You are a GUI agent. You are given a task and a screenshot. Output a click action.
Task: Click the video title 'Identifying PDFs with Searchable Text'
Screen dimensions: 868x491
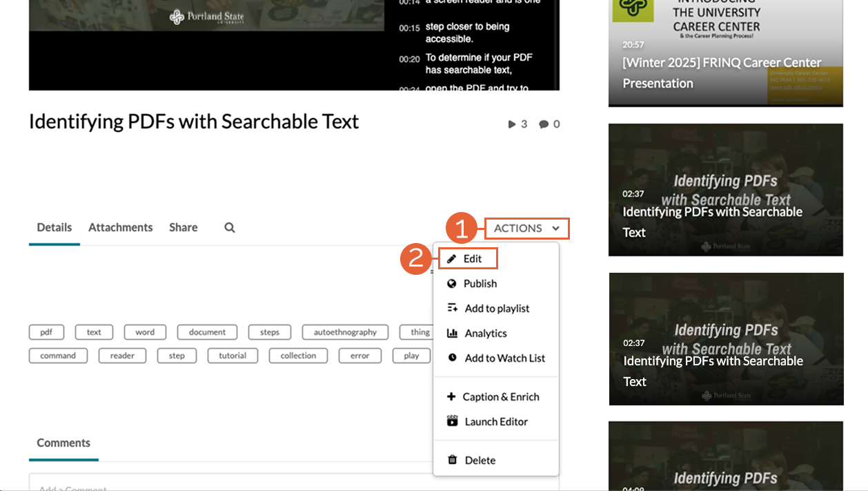click(194, 122)
